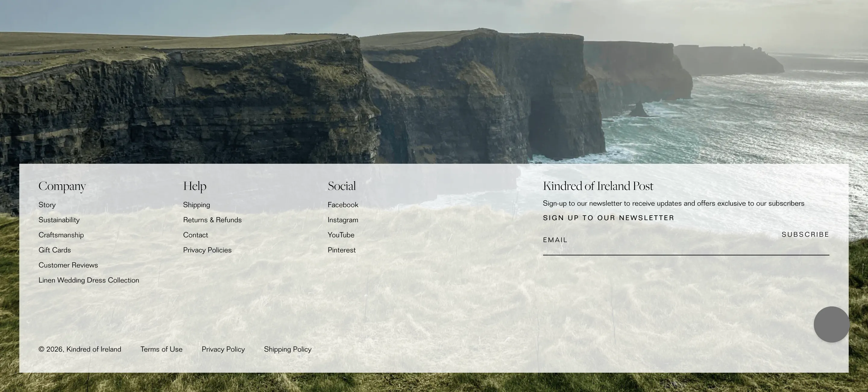The height and width of the screenshot is (392, 868).
Task: Select the Kindred of Ireland Post heading
Action: (x=598, y=186)
